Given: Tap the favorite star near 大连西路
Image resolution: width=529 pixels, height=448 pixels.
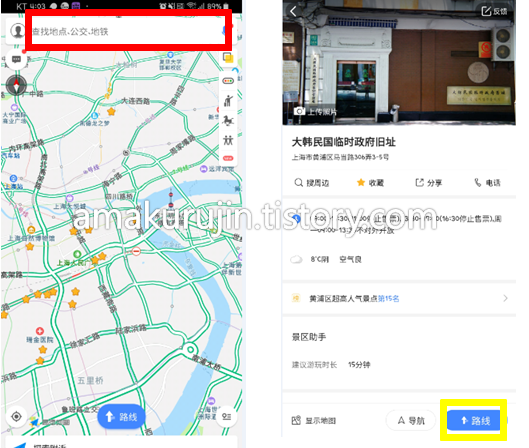Looking at the screenshot, I should 111,111.
